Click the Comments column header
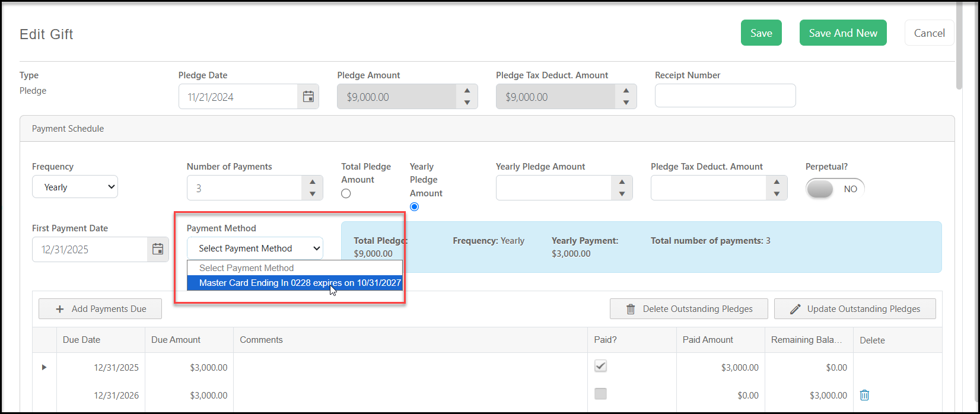The width and height of the screenshot is (980, 414). tap(411, 340)
